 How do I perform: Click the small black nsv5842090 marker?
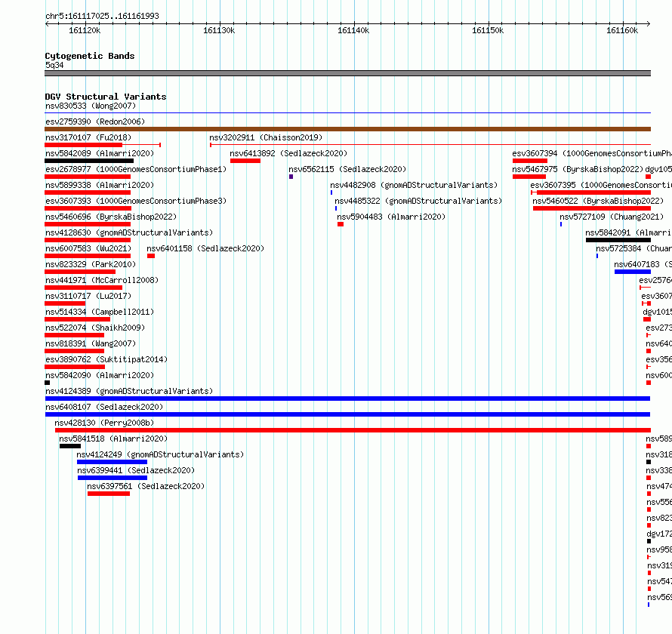click(x=47, y=383)
